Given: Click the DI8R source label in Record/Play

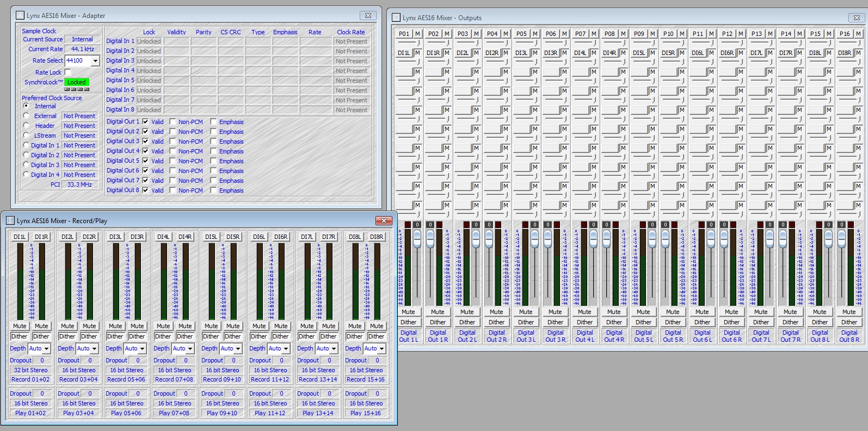Looking at the screenshot, I should [x=377, y=237].
